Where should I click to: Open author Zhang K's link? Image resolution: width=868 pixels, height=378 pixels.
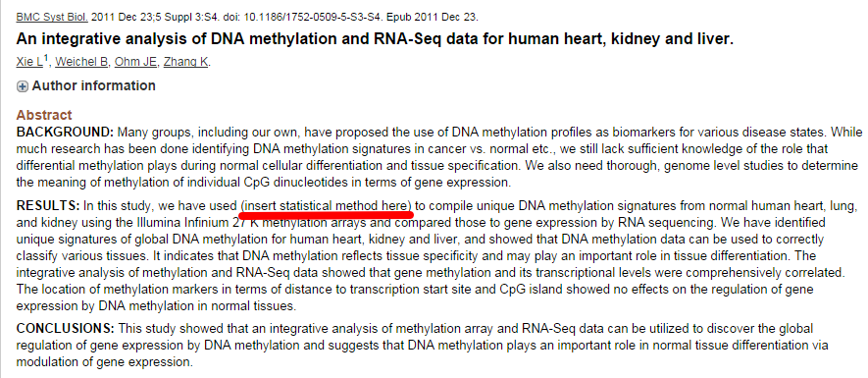(x=185, y=62)
